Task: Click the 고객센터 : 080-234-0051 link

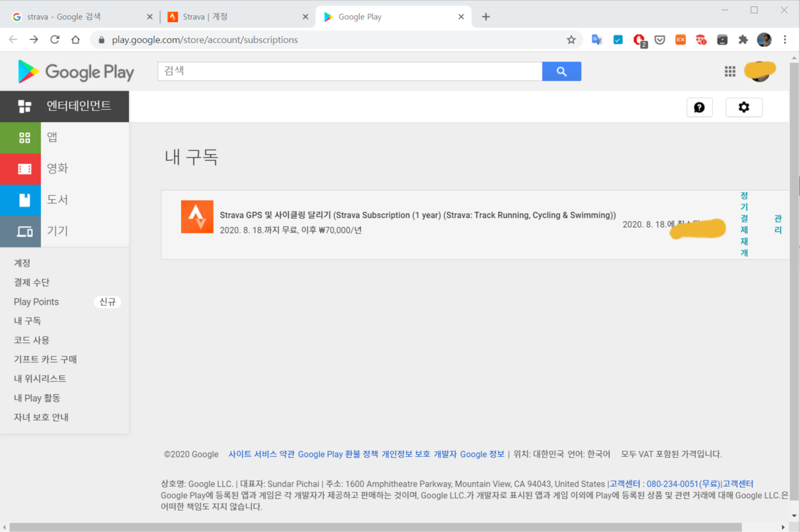Action: pyautogui.click(x=665, y=484)
